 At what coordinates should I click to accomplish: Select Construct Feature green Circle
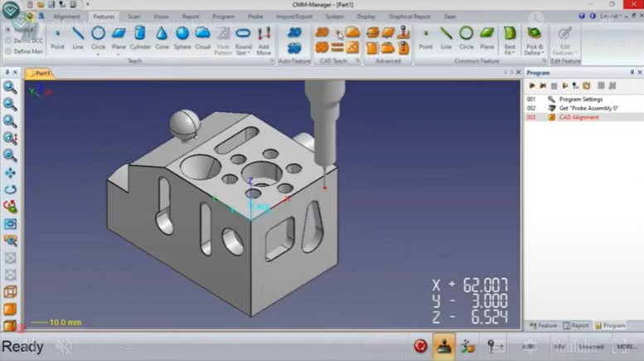click(466, 38)
